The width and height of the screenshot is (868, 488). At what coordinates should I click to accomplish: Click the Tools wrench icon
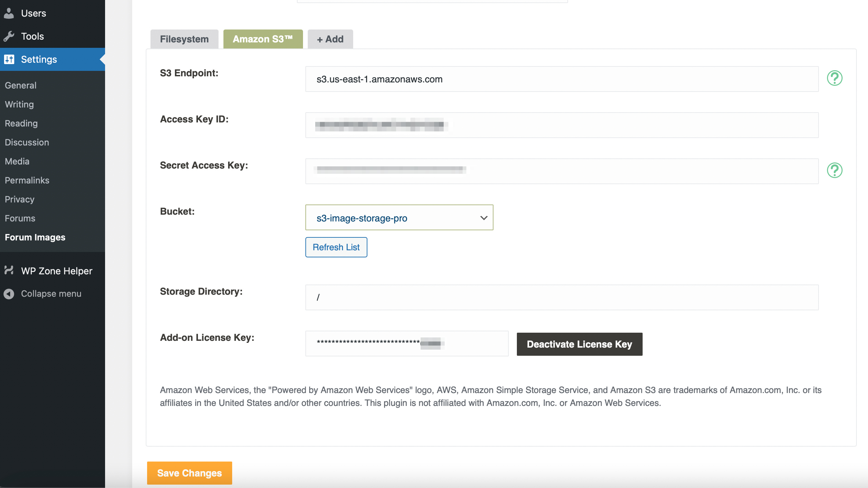pyautogui.click(x=9, y=36)
